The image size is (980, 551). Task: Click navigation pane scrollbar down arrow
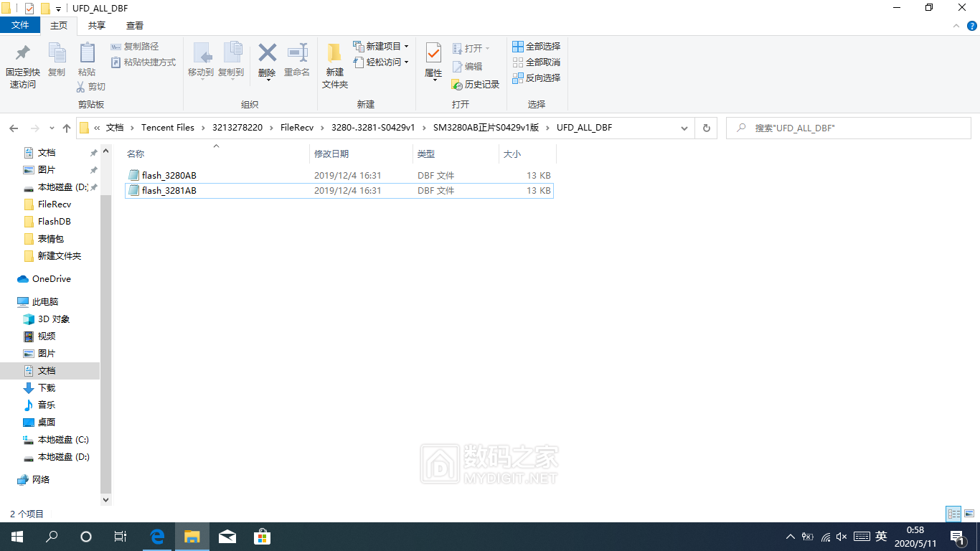(x=106, y=499)
